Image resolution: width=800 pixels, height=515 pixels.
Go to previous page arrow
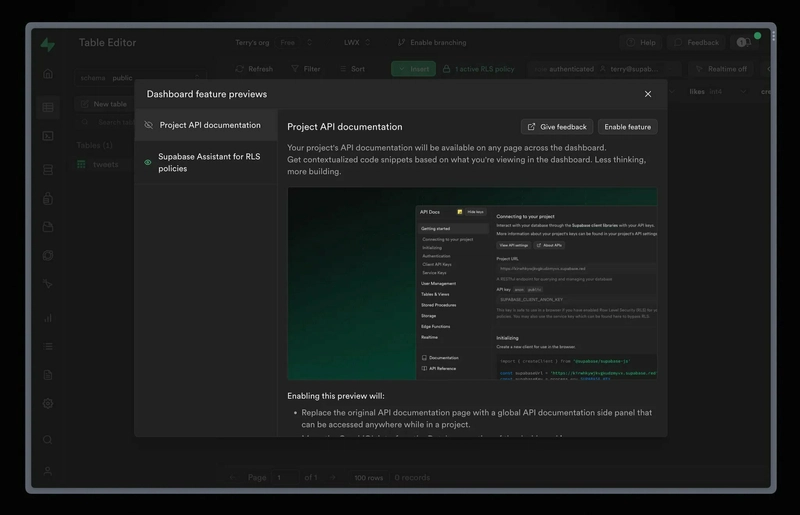(233, 477)
